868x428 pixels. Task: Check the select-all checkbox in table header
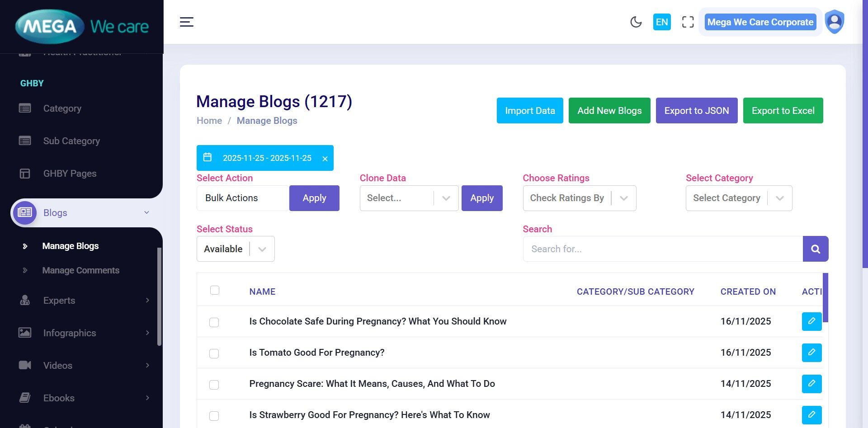point(215,290)
